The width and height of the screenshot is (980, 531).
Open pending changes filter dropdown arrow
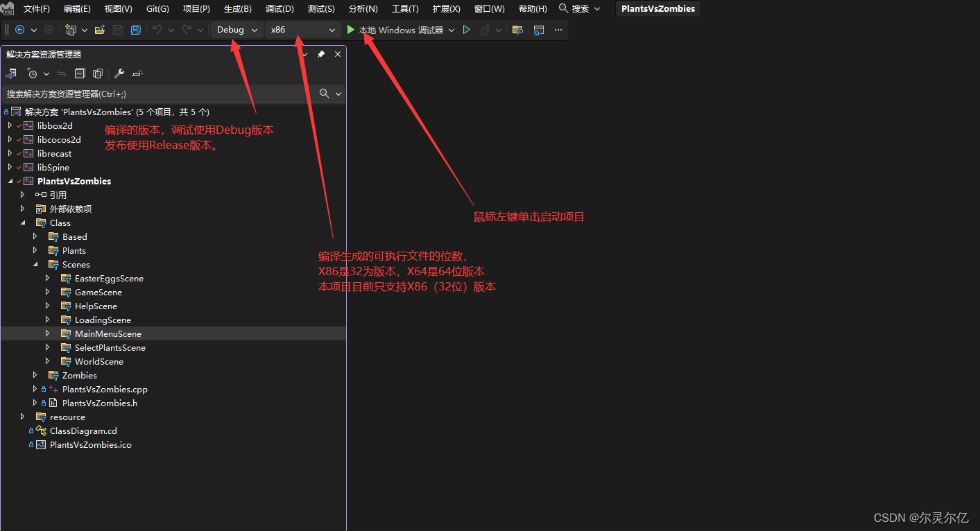click(x=46, y=73)
